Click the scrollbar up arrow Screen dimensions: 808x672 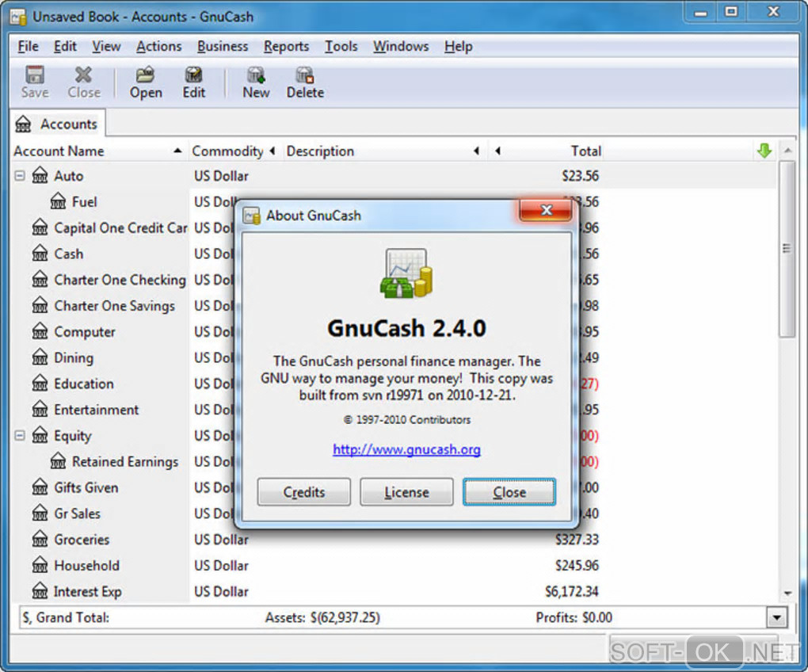point(787,151)
